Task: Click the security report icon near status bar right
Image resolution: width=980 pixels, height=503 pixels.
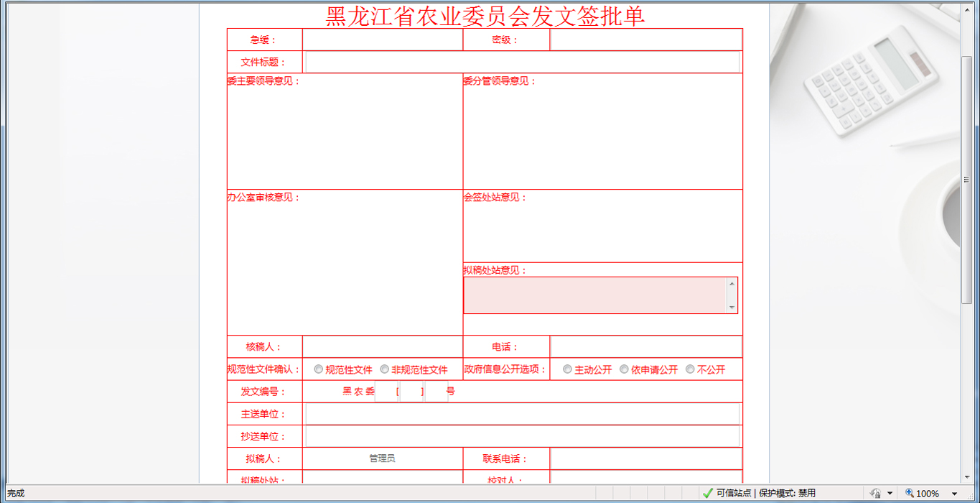Action: pyautogui.click(x=875, y=493)
